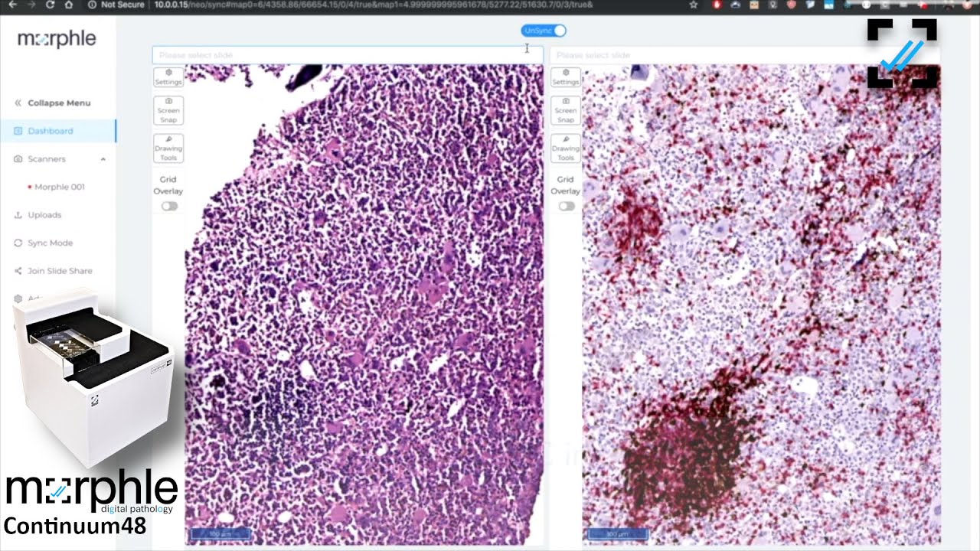Click the scanner camera icon beside Scanners

(x=18, y=159)
